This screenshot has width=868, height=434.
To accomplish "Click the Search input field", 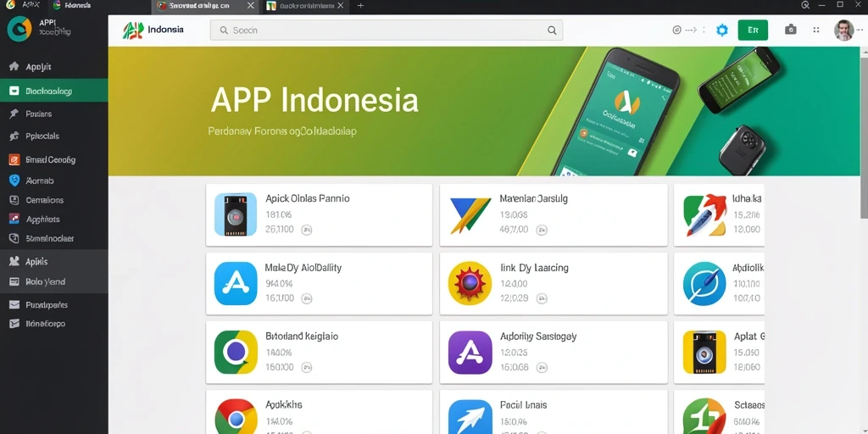I will coord(387,31).
